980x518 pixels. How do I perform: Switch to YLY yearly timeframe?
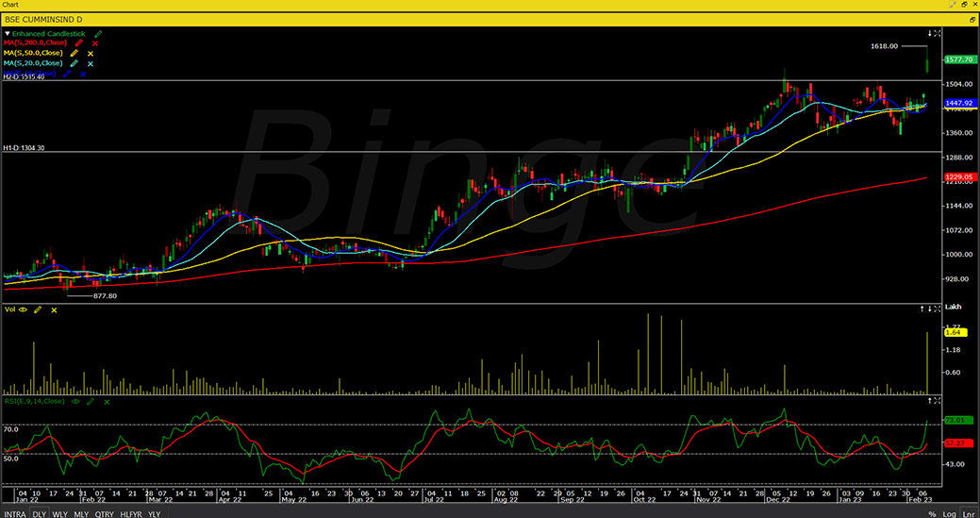pyautogui.click(x=154, y=513)
